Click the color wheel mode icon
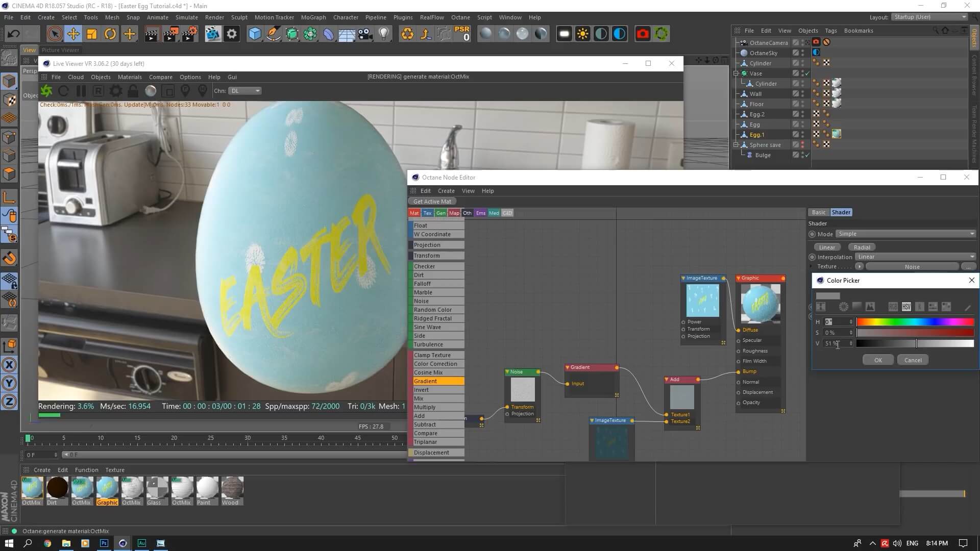This screenshot has height=551, width=980. (843, 307)
